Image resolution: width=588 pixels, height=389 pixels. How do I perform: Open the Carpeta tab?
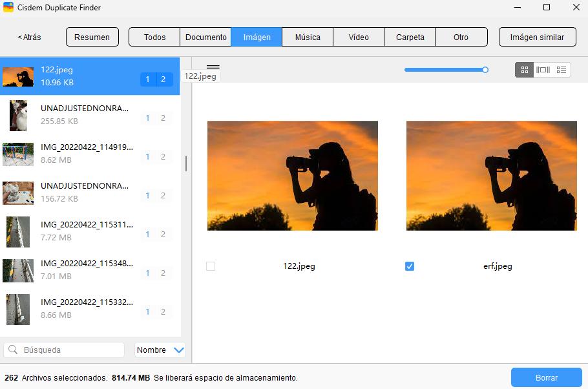pyautogui.click(x=410, y=37)
